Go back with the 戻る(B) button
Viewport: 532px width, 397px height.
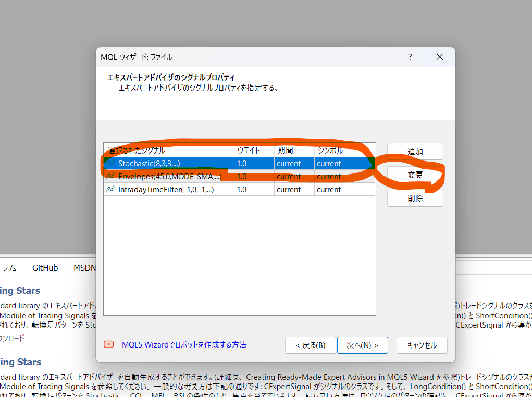(x=311, y=345)
